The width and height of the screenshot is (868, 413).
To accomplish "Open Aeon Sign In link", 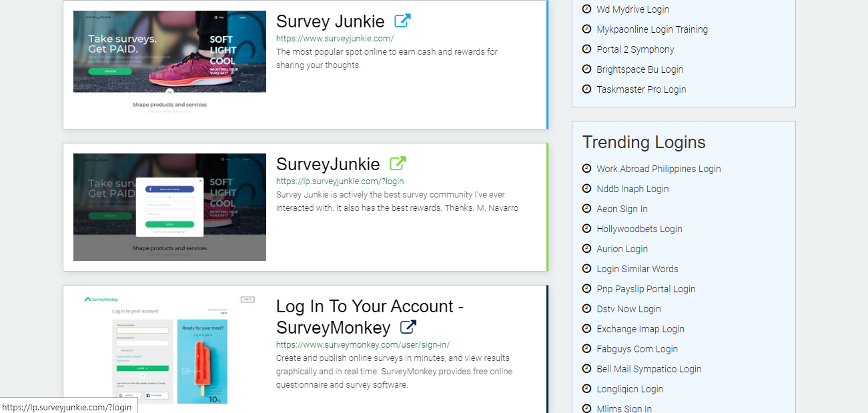I will click(622, 209).
